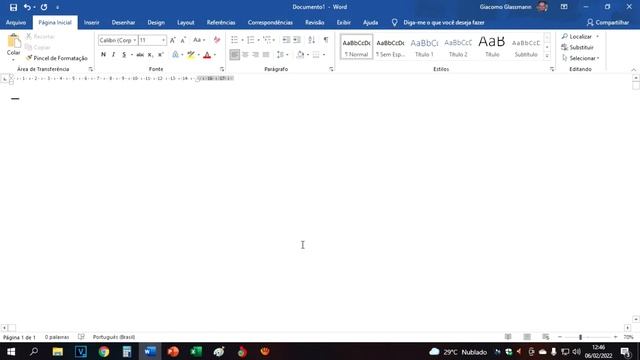
Task: Apply the text highlight color
Action: 191,55
